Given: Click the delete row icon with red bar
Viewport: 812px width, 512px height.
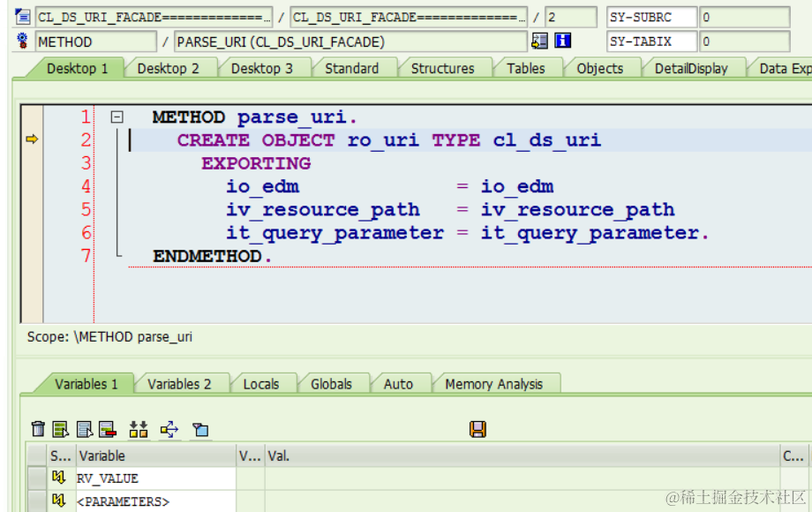Looking at the screenshot, I should [108, 429].
